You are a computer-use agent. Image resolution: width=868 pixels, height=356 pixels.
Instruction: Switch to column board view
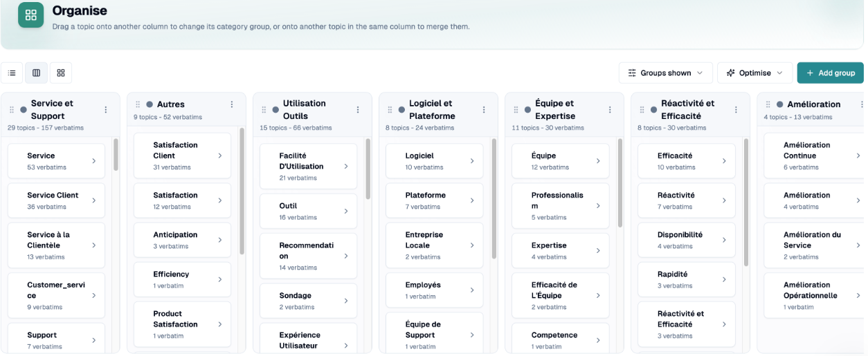point(37,73)
